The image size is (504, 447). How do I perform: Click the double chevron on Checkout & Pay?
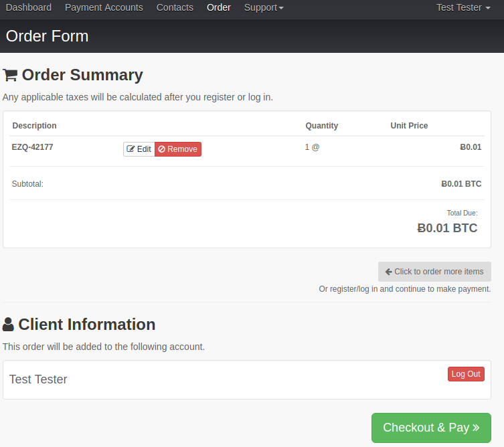[476, 428]
